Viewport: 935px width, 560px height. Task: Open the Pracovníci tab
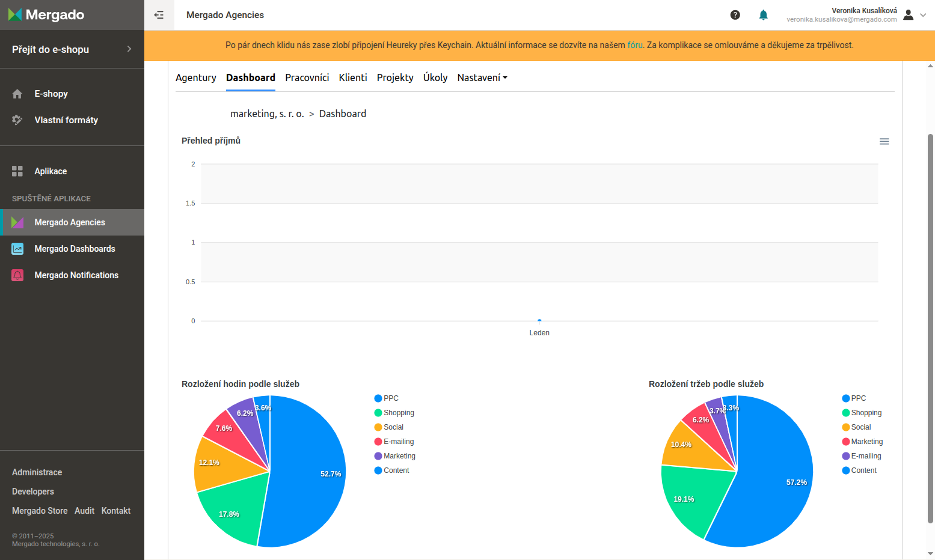[307, 78]
